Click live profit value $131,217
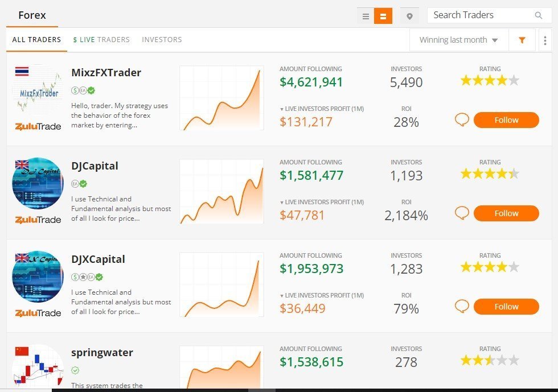Screen dimensions: 558x392 click(x=306, y=122)
